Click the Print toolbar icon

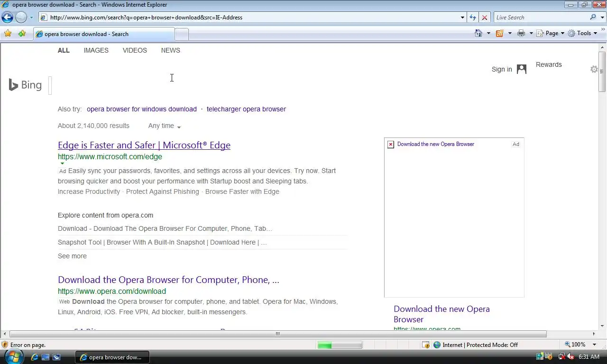click(521, 33)
